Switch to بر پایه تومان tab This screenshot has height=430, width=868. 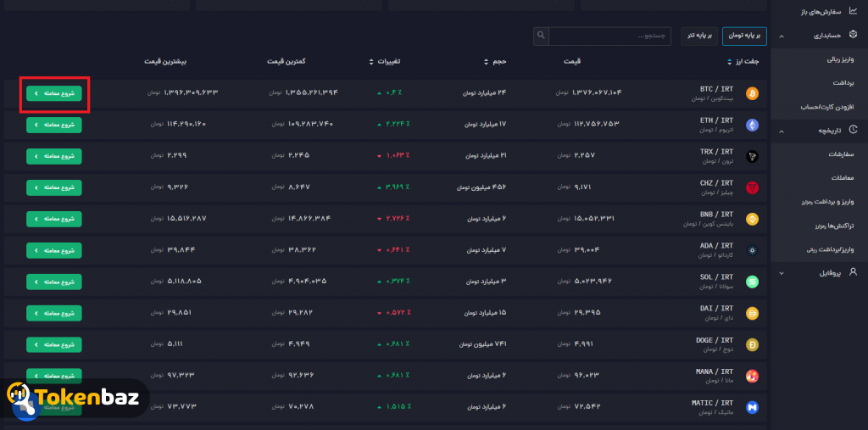click(744, 36)
